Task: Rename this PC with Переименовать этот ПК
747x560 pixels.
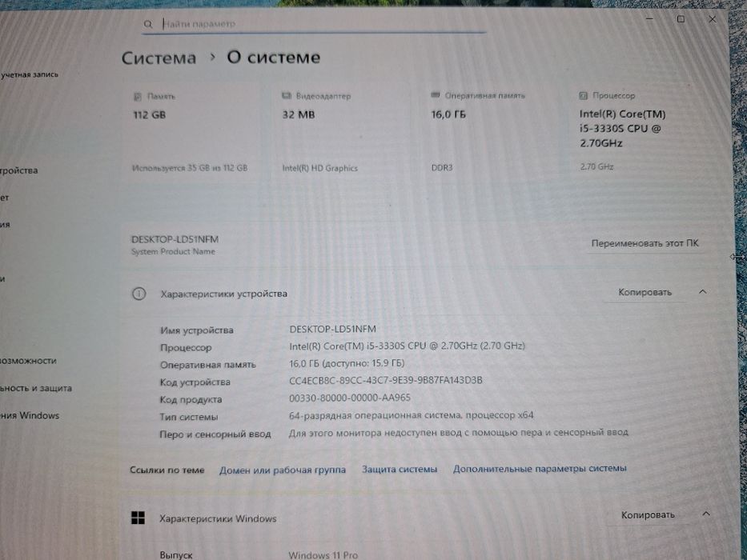Action: [x=645, y=243]
